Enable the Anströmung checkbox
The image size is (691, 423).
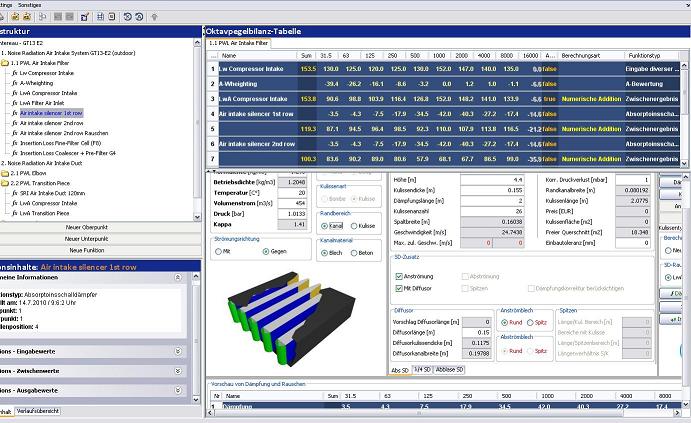399,274
